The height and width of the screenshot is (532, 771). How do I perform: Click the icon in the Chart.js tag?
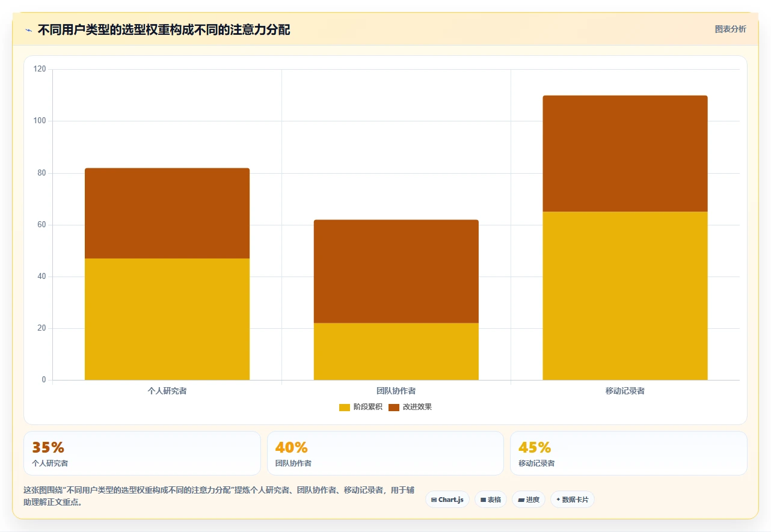click(434, 500)
